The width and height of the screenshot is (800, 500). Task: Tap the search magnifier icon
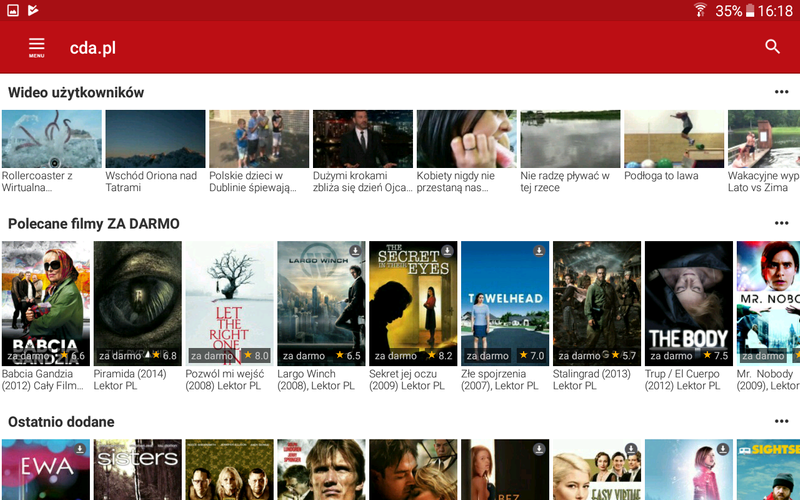tap(772, 47)
